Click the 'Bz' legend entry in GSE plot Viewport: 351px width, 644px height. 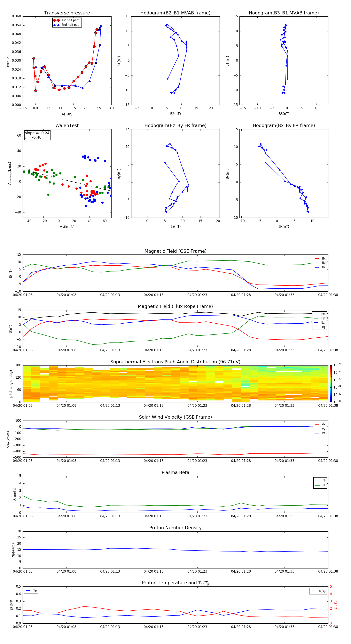(320, 267)
